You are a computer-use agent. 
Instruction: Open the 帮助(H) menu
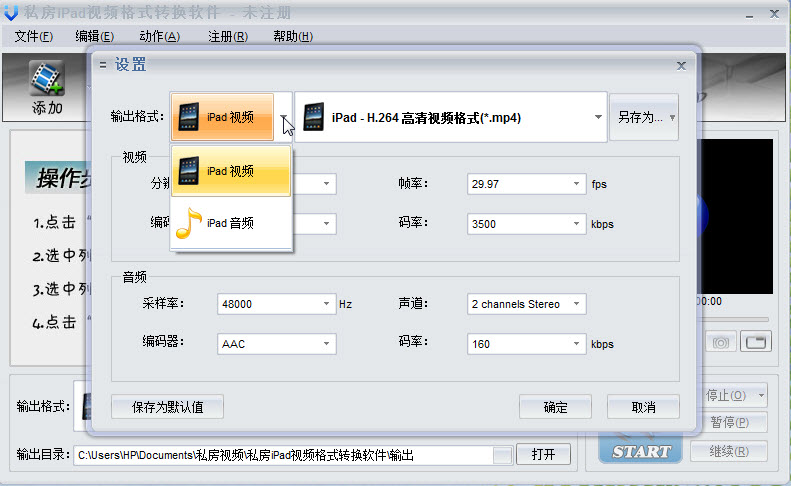pos(293,36)
